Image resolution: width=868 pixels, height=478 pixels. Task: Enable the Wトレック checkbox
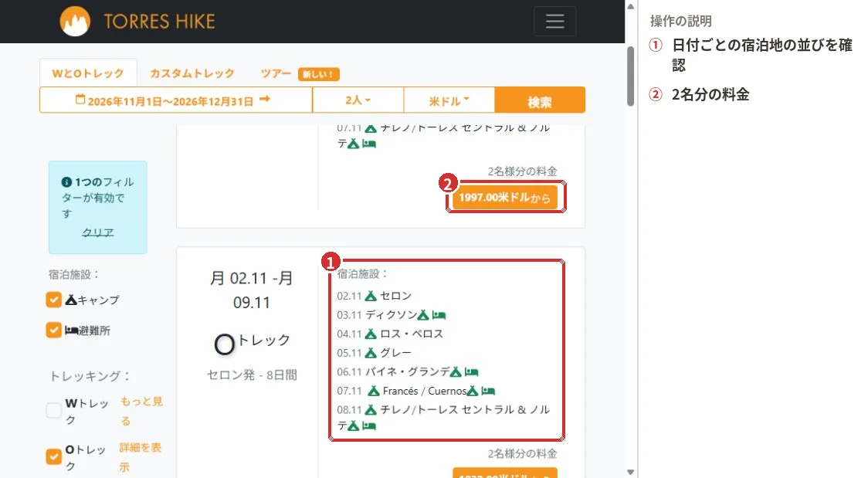(x=54, y=411)
